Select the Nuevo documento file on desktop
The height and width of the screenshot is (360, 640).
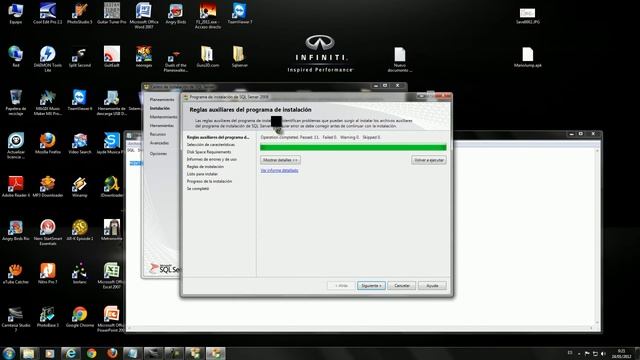(x=400, y=59)
